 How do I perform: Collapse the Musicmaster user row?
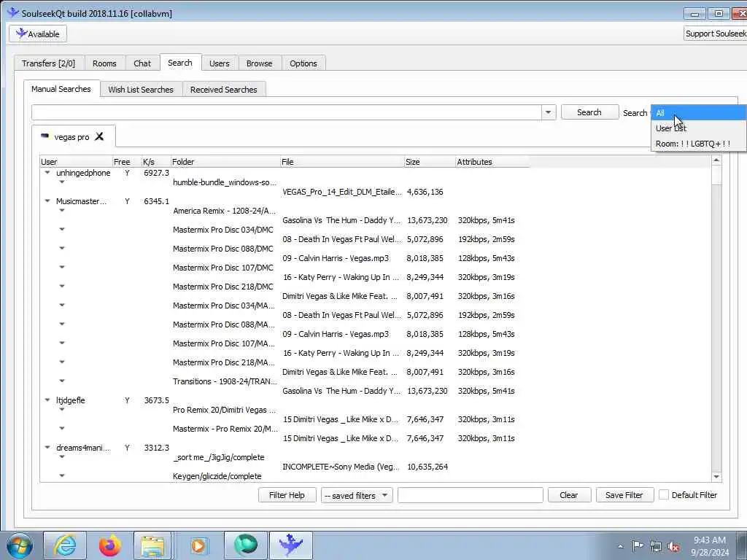pyautogui.click(x=47, y=201)
